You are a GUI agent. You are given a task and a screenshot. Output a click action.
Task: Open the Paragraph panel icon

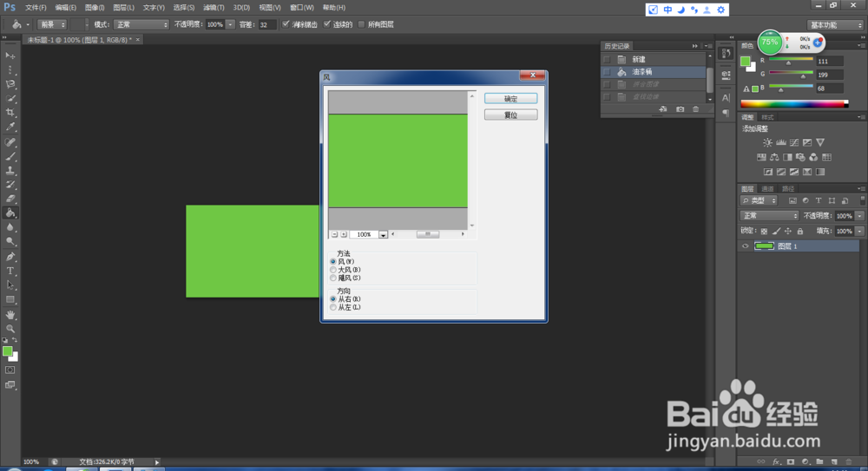coord(726,113)
